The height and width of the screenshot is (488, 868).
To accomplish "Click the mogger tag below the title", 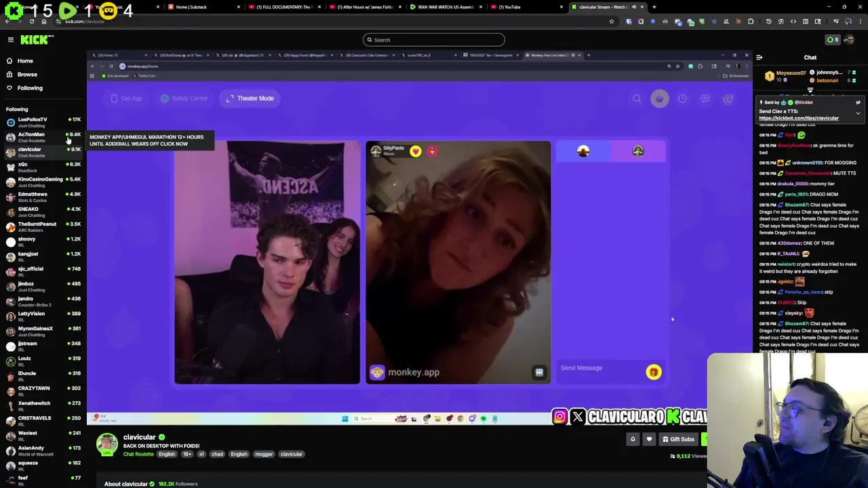I will 264,454.
